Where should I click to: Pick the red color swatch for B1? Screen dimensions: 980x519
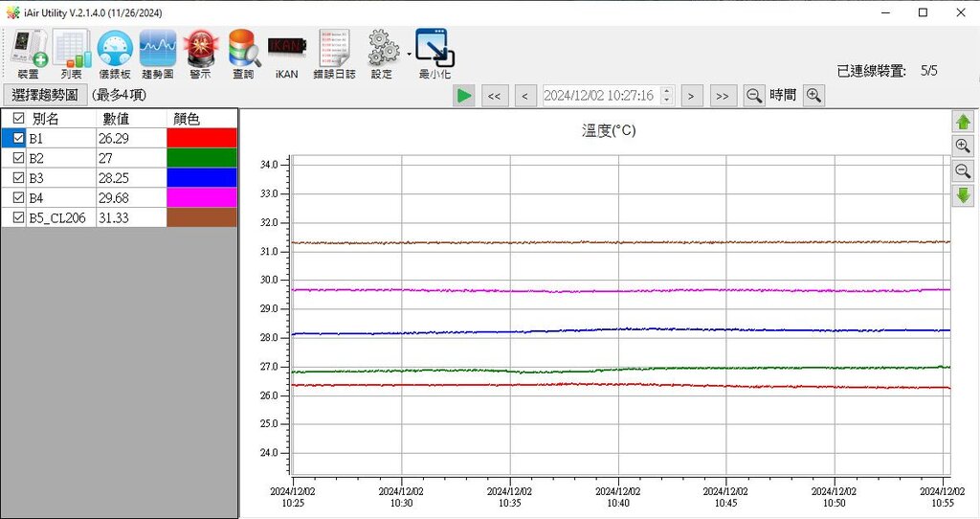coord(202,138)
